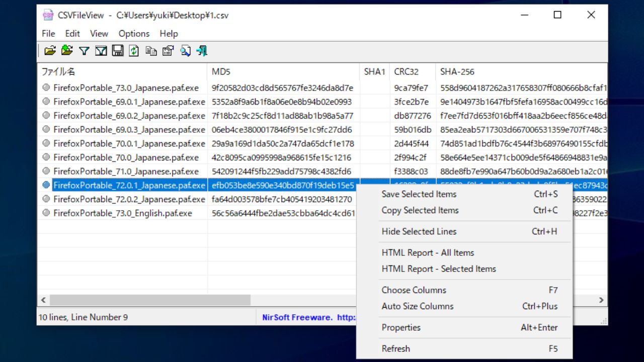Click the CSVFileView app icon in title bar
The width and height of the screenshot is (644, 362).
click(x=48, y=15)
